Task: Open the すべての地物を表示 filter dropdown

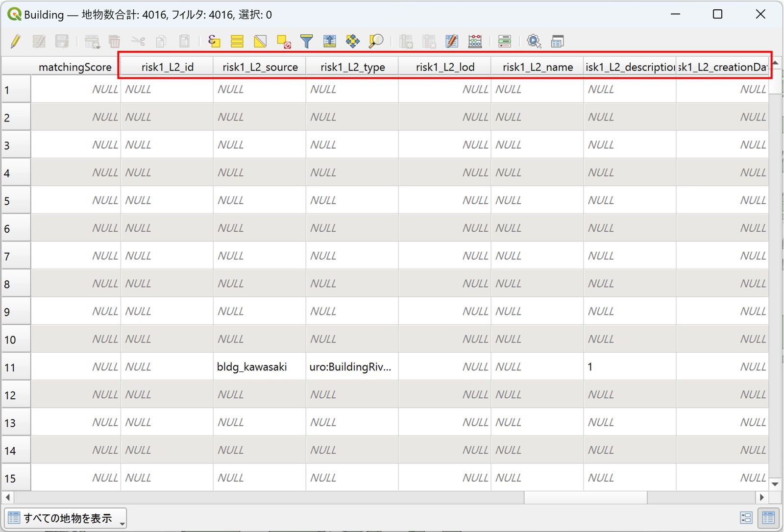Action: coord(66,518)
